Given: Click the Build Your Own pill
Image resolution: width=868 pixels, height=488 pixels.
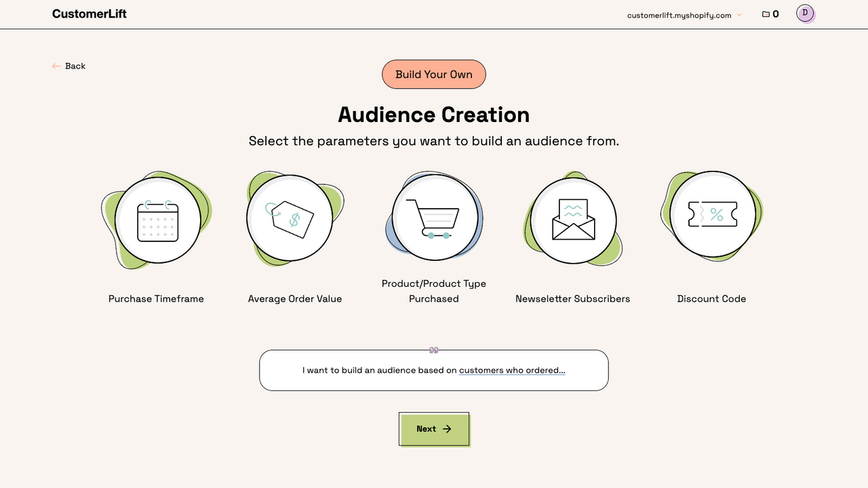Looking at the screenshot, I should 433,74.
